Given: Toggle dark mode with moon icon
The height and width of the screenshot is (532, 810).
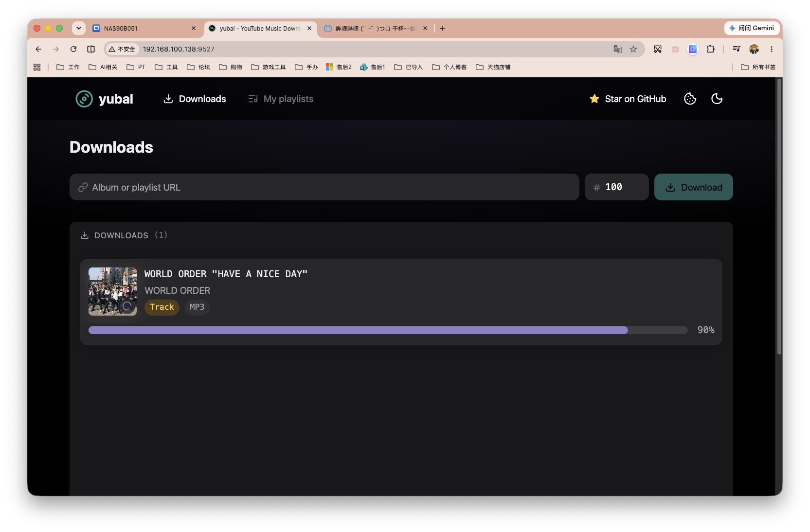Looking at the screenshot, I should [x=717, y=99].
